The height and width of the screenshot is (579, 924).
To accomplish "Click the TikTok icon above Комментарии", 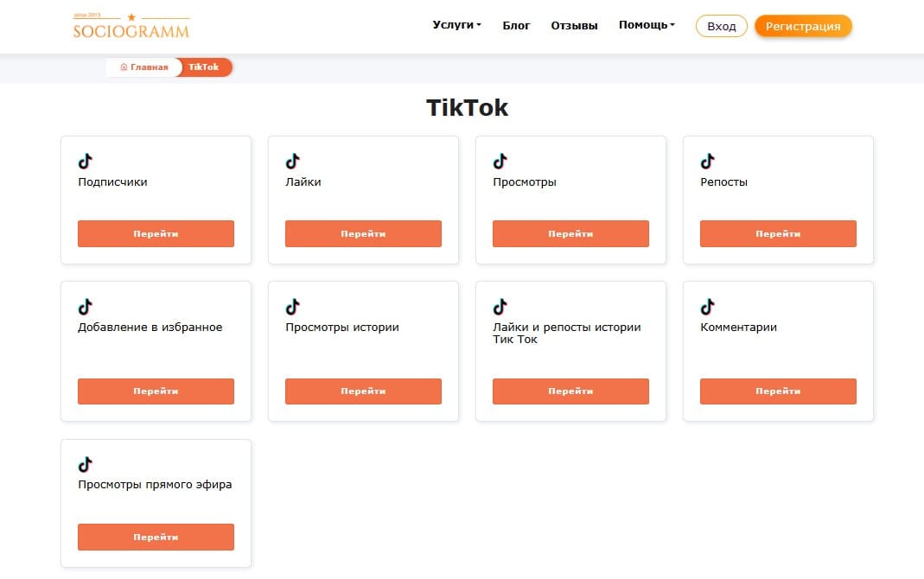I will point(708,306).
